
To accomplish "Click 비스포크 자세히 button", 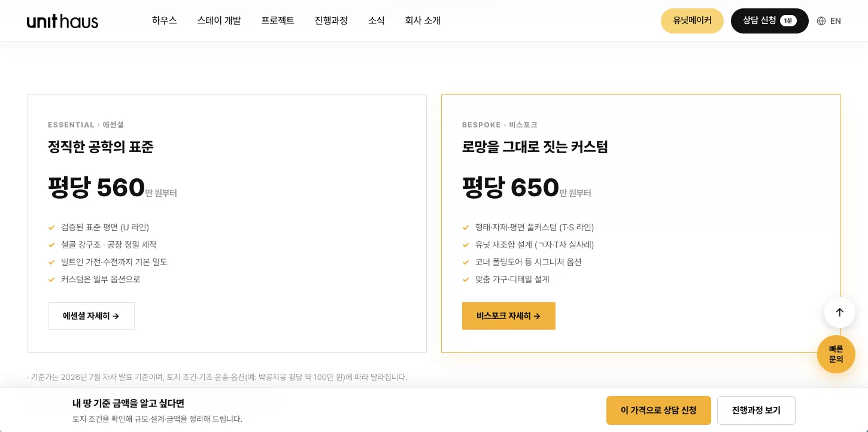I will coord(509,316).
